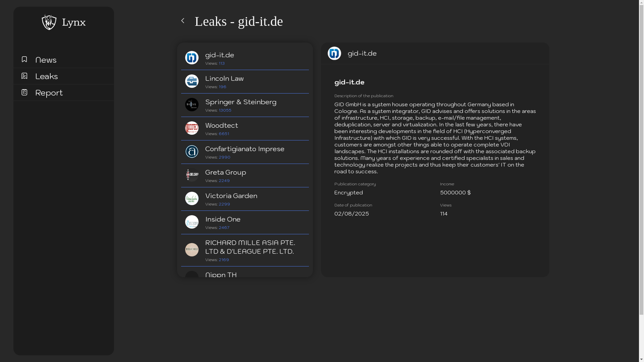Click the detail panel gid-it.de logo
This screenshot has height=362, width=644.
pyautogui.click(x=334, y=53)
